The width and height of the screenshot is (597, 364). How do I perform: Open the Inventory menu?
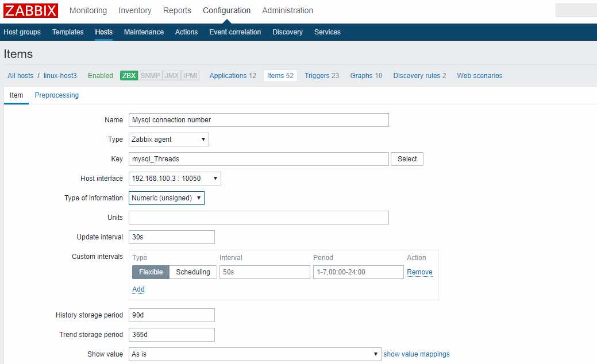pyautogui.click(x=135, y=11)
